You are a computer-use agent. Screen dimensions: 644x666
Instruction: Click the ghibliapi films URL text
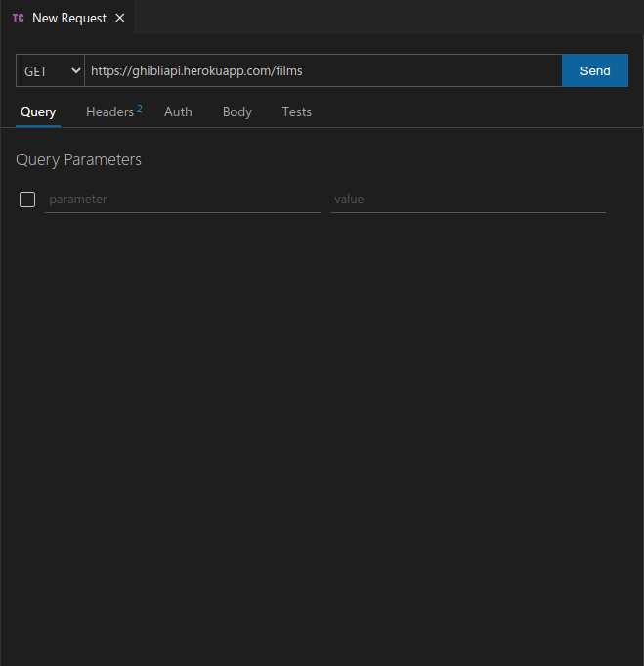[x=196, y=71]
